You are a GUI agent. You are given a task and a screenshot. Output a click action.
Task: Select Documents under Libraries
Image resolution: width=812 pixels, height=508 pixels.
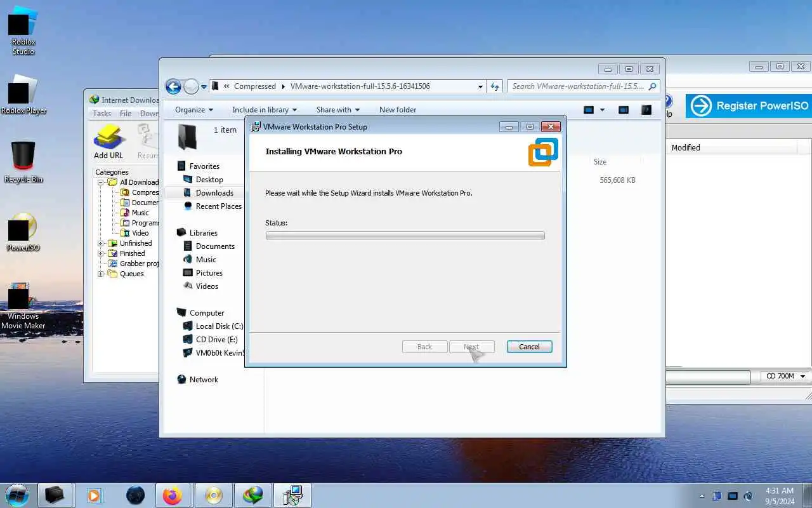215,246
